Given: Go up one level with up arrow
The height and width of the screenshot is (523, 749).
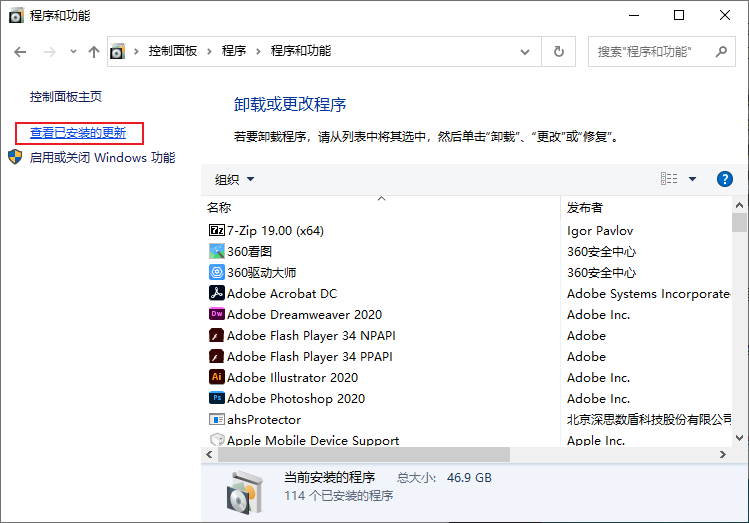Looking at the screenshot, I should point(93,51).
